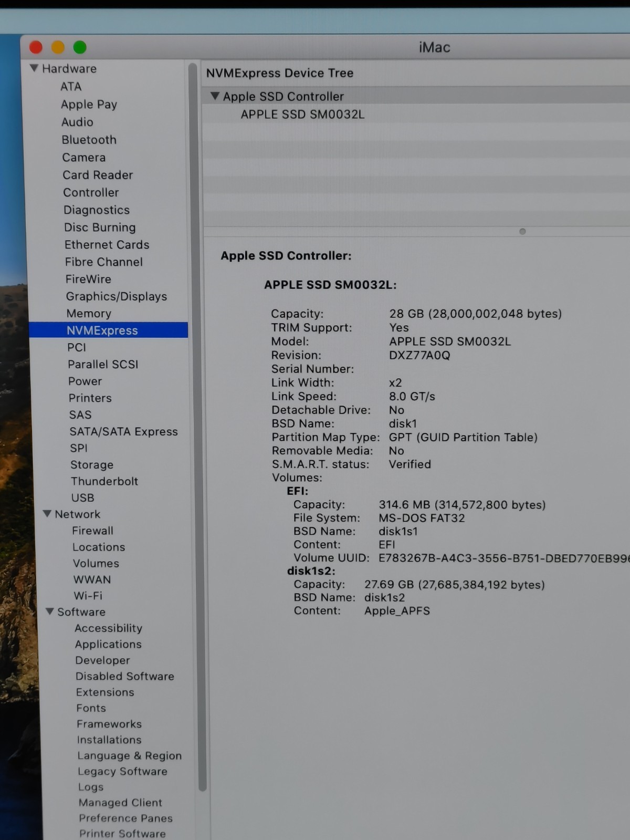Open Firewall under Network
630x840 pixels.
[92, 531]
